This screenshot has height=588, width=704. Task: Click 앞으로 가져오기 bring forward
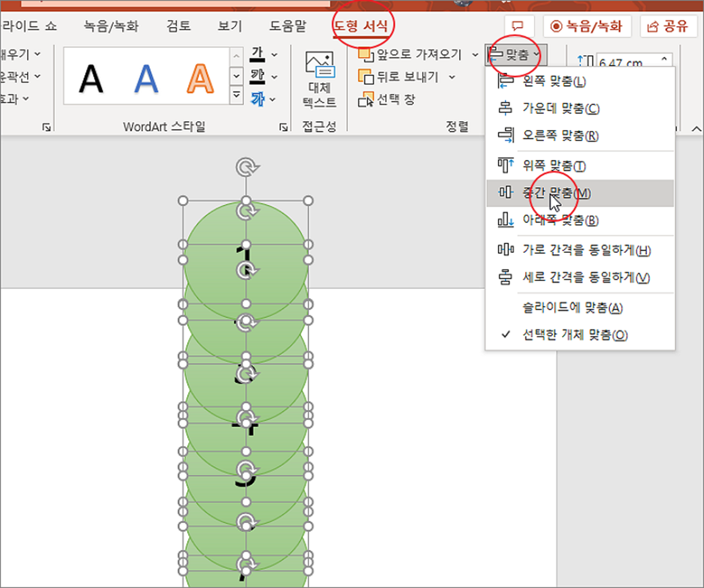click(410, 54)
